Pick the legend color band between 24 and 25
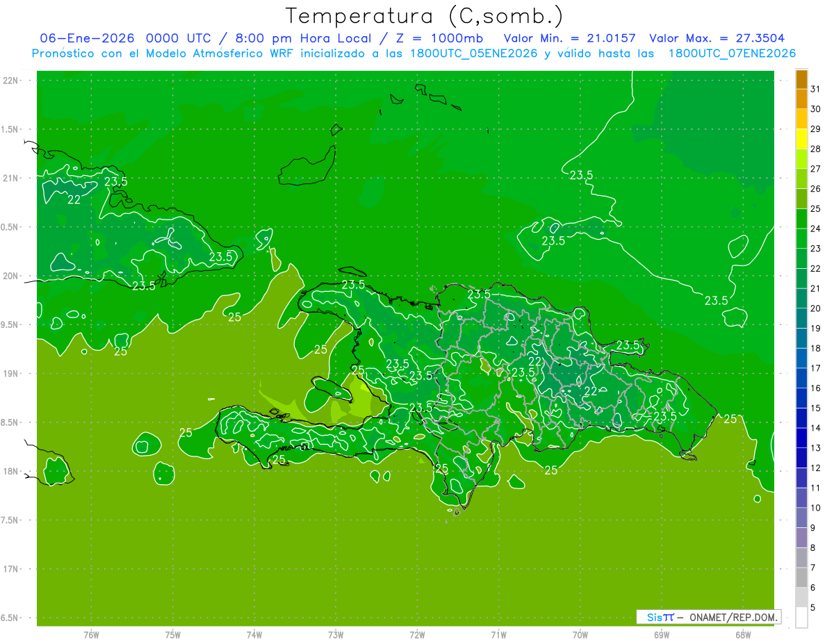This screenshot has height=644, width=834. coord(801,218)
